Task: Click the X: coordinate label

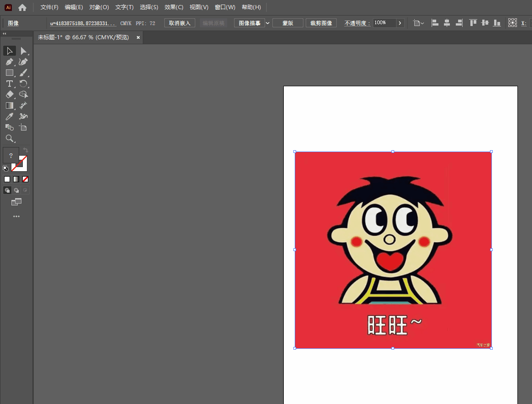Action: 524,23
